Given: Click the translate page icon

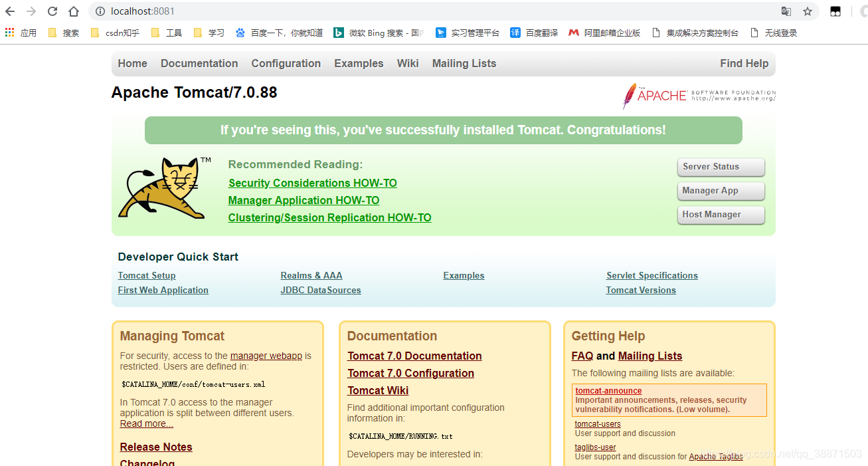Looking at the screenshot, I should [786, 11].
